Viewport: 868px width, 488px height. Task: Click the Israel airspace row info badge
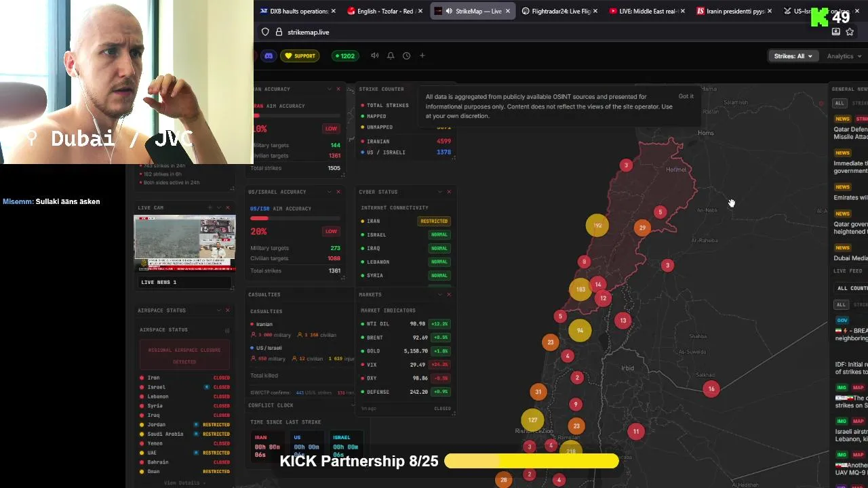click(x=207, y=387)
